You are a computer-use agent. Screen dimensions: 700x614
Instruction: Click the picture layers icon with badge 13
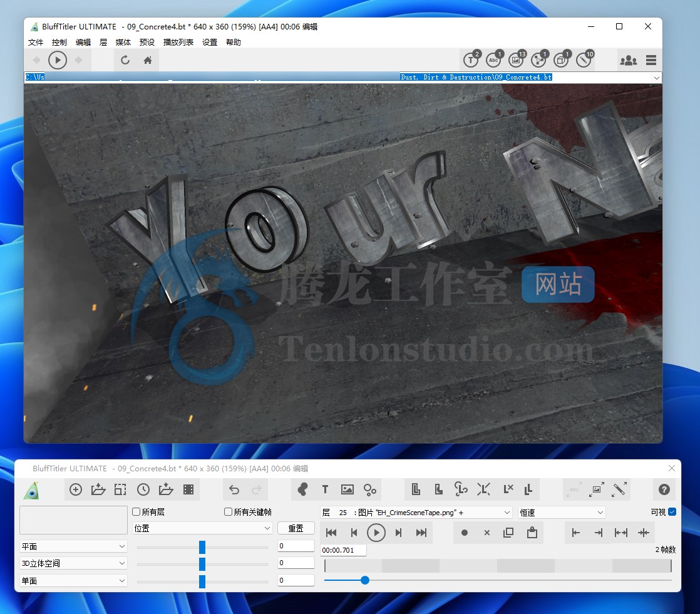click(517, 59)
